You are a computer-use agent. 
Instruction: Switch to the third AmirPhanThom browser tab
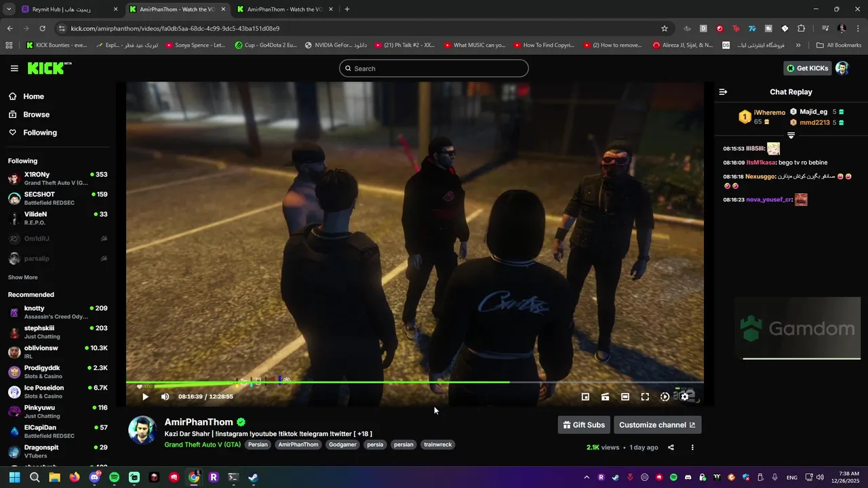[x=285, y=9]
